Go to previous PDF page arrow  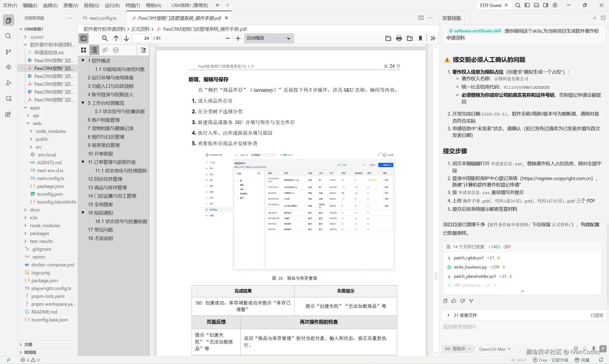[116, 38]
